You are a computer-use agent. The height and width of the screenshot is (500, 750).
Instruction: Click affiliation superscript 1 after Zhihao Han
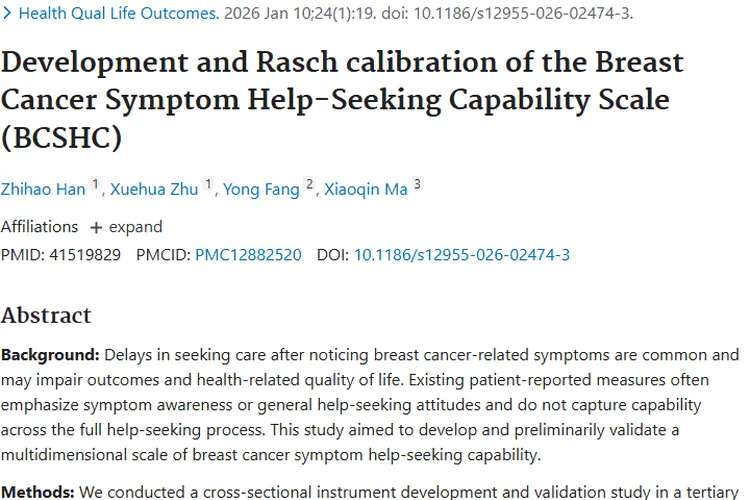click(96, 185)
